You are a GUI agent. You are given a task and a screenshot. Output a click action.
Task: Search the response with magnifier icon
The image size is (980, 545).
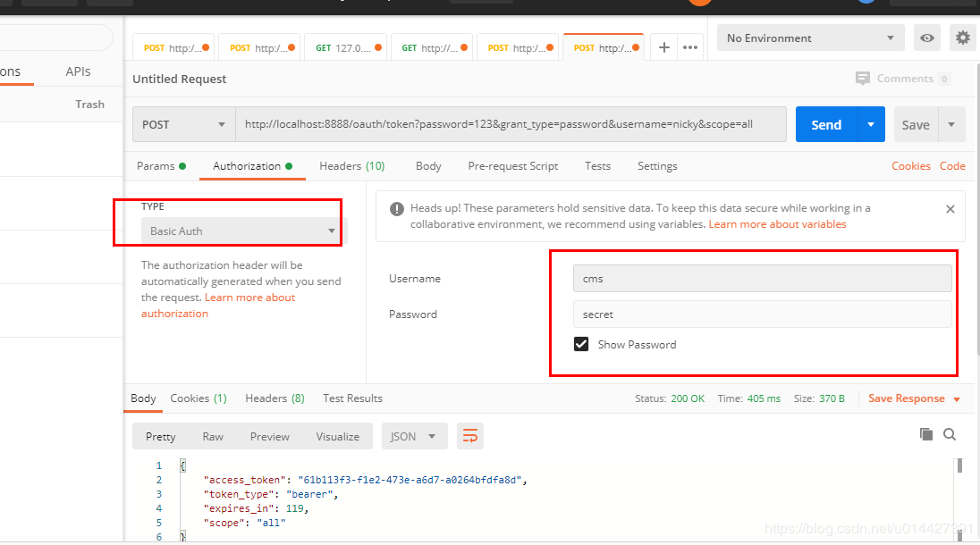(x=950, y=434)
